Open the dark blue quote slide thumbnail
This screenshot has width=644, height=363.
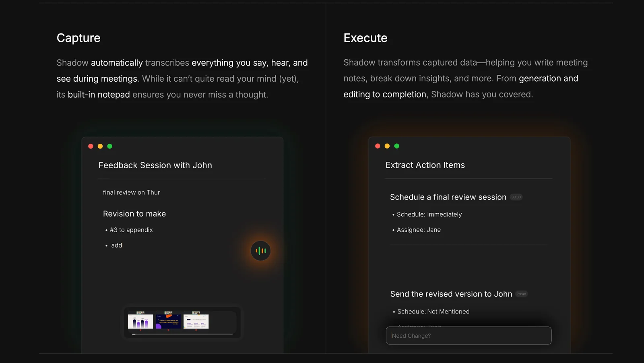coord(168,322)
